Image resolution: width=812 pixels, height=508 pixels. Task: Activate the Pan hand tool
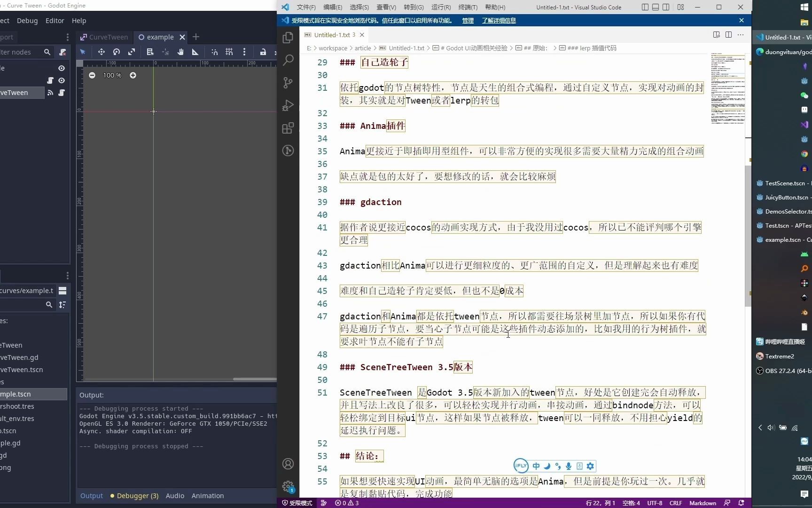coord(180,52)
